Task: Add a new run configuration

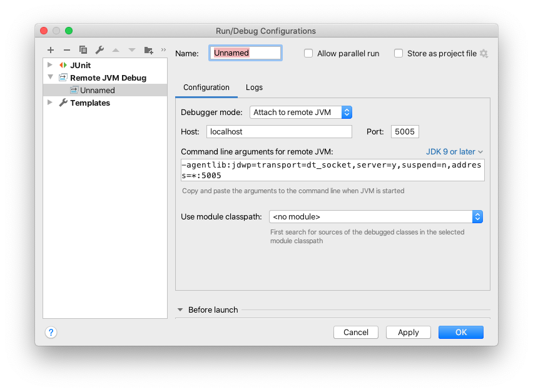Action: [x=51, y=50]
